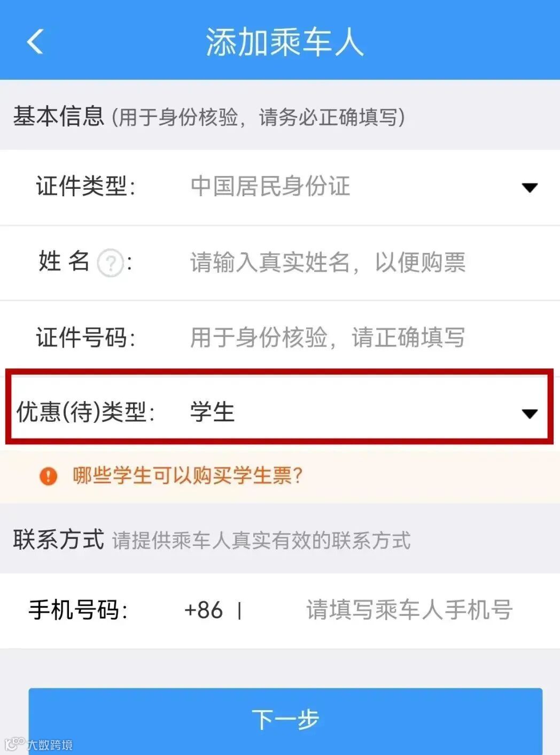The image size is (560, 755).
Task: Select the 中国居民身份证 value field
Action: pyautogui.click(x=270, y=186)
